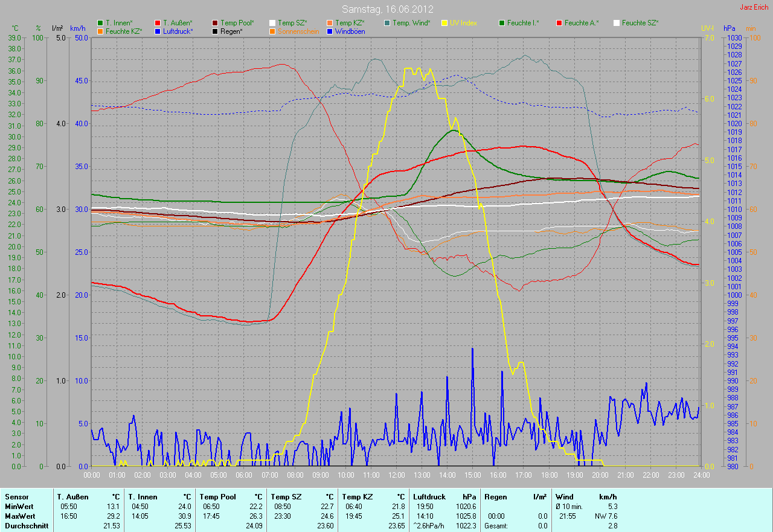Click the blue Luftdruck legend square

pyautogui.click(x=158, y=31)
